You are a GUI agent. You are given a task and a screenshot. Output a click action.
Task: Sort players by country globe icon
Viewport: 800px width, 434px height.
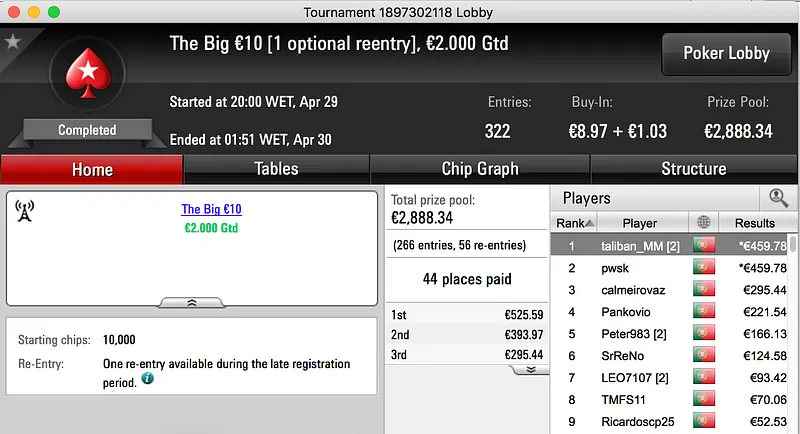point(701,223)
